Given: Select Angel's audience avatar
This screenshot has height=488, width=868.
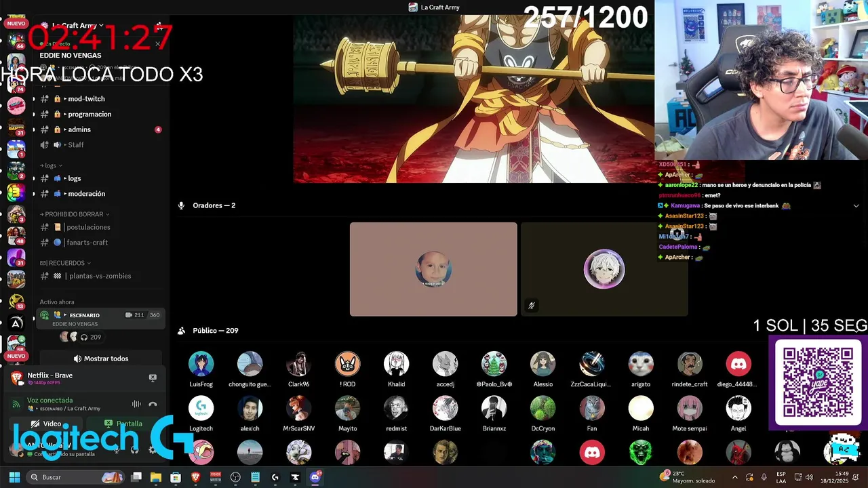Looking at the screenshot, I should [x=738, y=409].
